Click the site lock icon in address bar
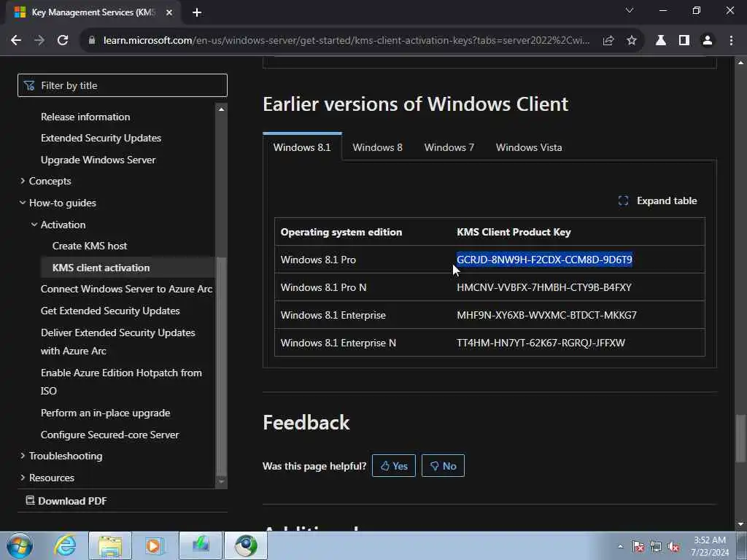 [93, 41]
